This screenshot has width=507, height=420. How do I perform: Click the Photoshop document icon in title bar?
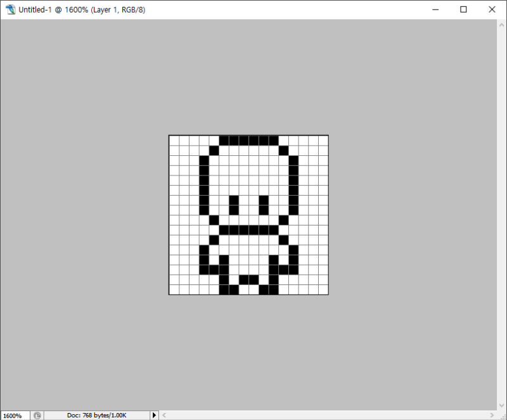pos(10,10)
